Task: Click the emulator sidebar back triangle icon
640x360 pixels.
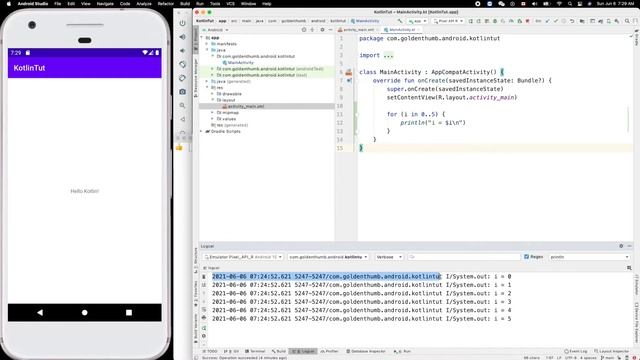Action: click(182, 119)
